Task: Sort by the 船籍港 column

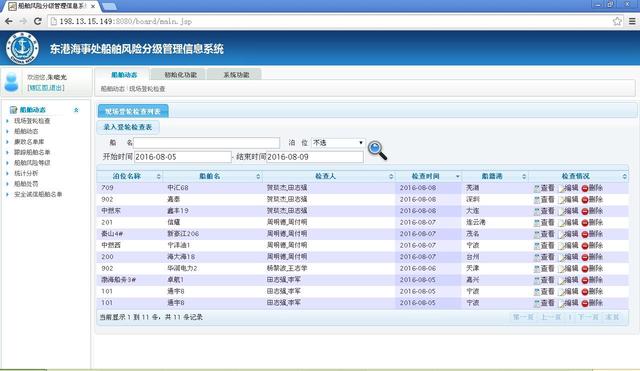Action: coord(495,176)
